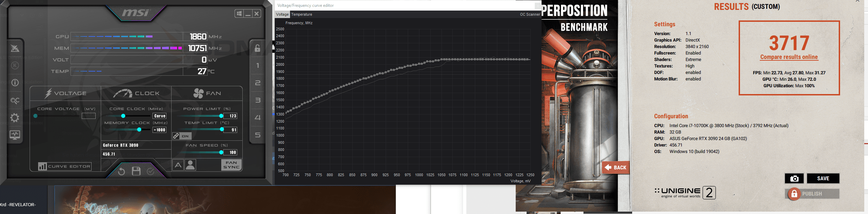Viewport: 868px width, 214px height.
Task: Click the 'GeForce RTX 3090' GPU name label
Action: [120, 145]
